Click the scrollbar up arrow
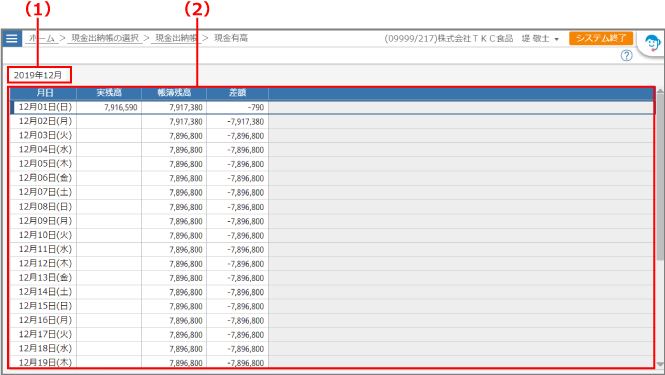The height and width of the screenshot is (375, 665). coord(660,90)
